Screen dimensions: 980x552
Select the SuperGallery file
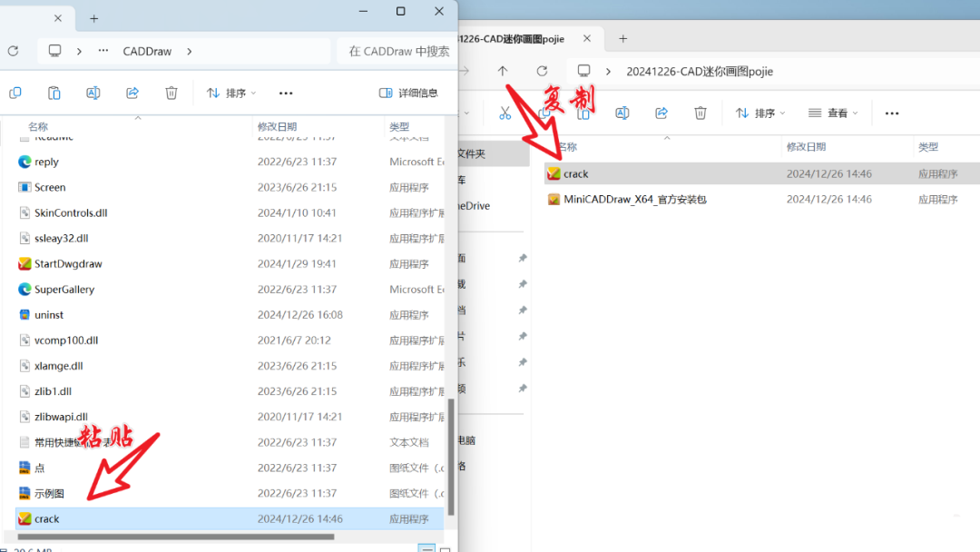pos(230,290)
